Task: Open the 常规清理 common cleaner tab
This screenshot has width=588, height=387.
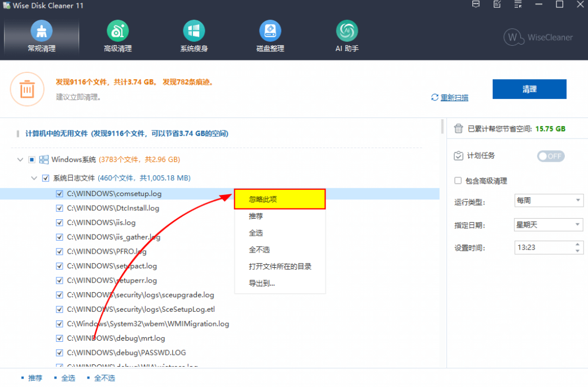Action: click(41, 36)
